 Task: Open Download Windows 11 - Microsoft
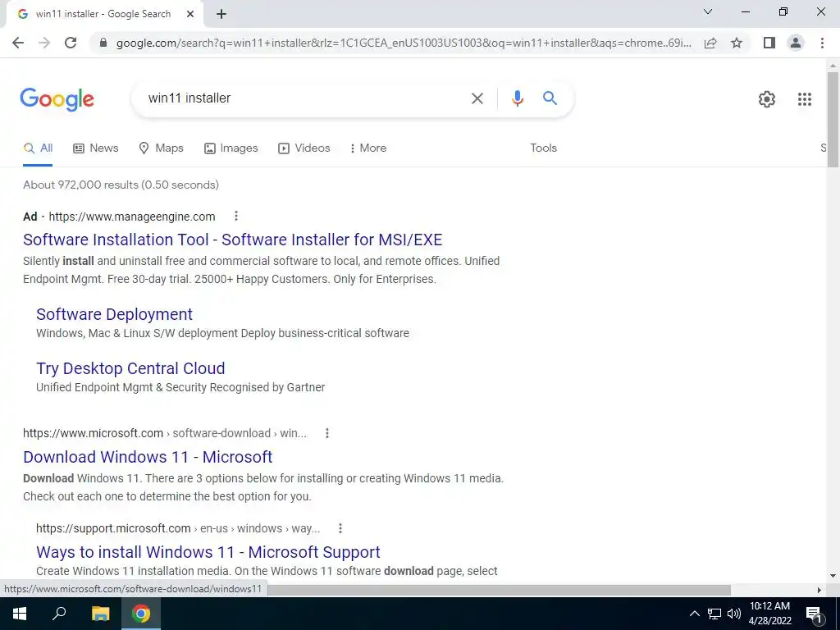(148, 457)
